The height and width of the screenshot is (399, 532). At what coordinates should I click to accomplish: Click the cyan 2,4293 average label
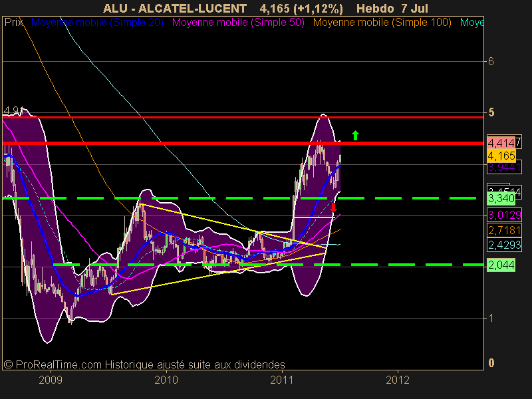504,245
